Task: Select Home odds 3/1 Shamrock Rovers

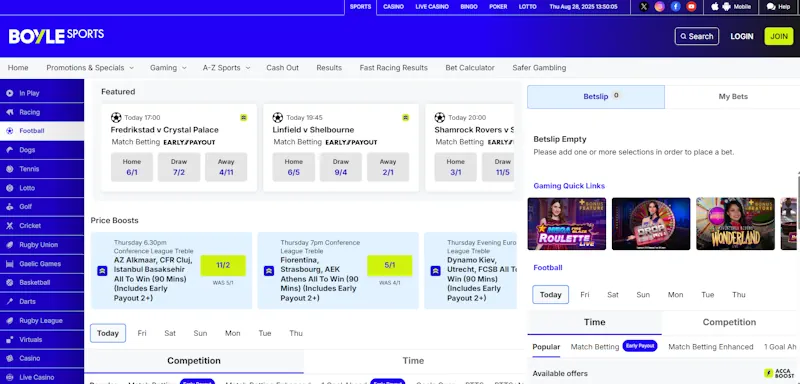Action: (456, 167)
